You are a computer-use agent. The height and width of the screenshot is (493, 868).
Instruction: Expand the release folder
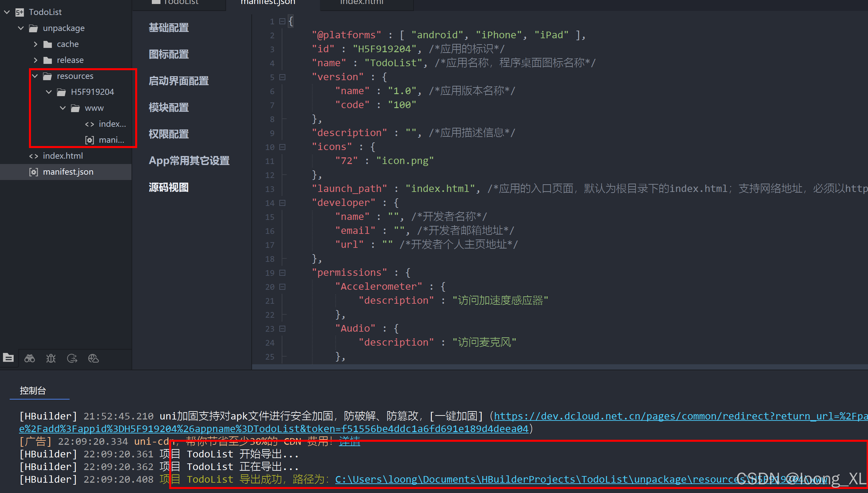(36, 60)
